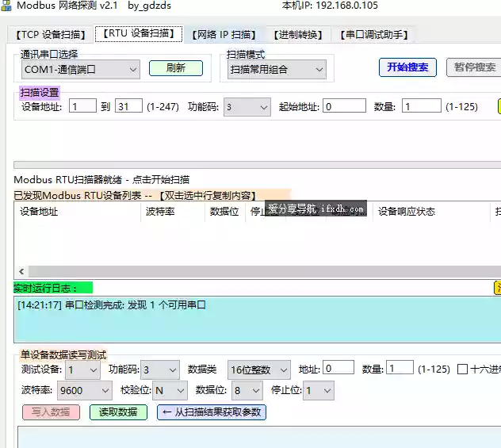The width and height of the screenshot is (501, 448).
Task: Open the 扫描常用组合 scan mode dropdown
Action: [x=277, y=69]
